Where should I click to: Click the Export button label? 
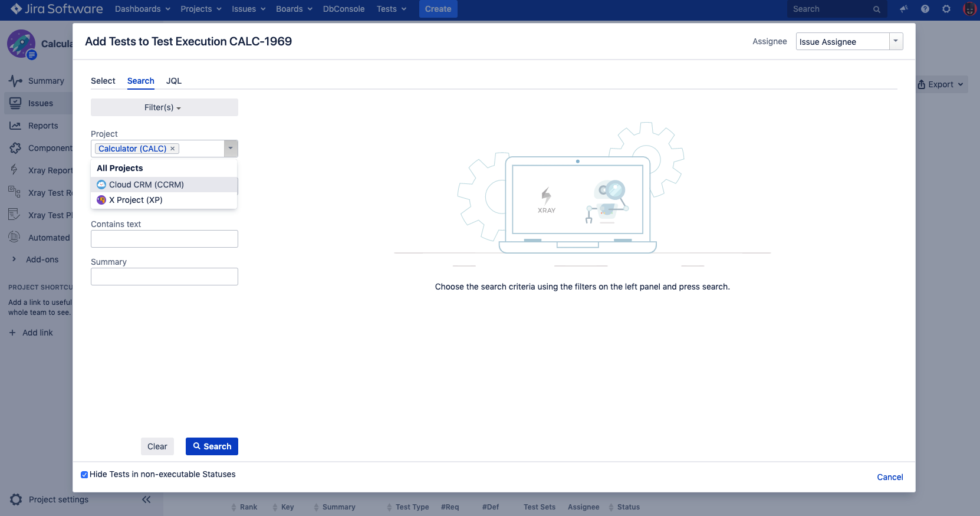pyautogui.click(x=940, y=84)
